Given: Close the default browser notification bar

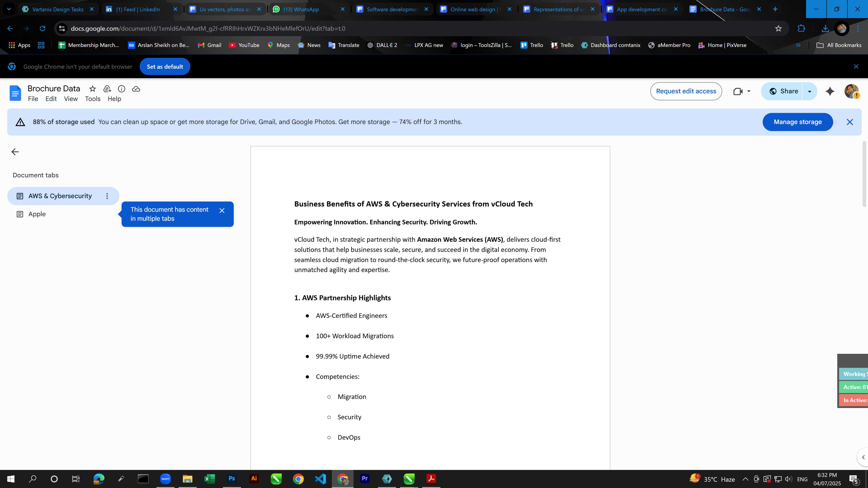Looking at the screenshot, I should click(856, 67).
